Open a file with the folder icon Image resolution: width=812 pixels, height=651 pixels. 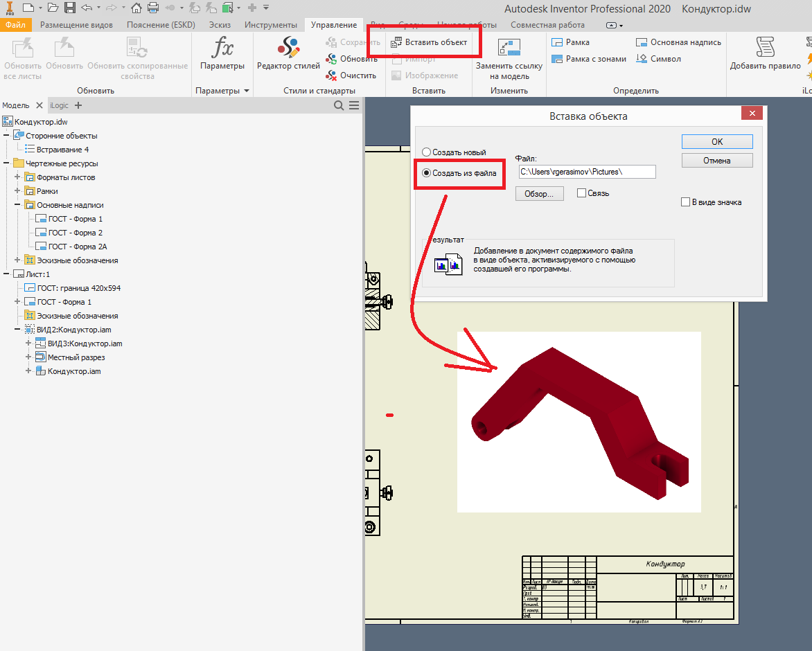(x=53, y=8)
